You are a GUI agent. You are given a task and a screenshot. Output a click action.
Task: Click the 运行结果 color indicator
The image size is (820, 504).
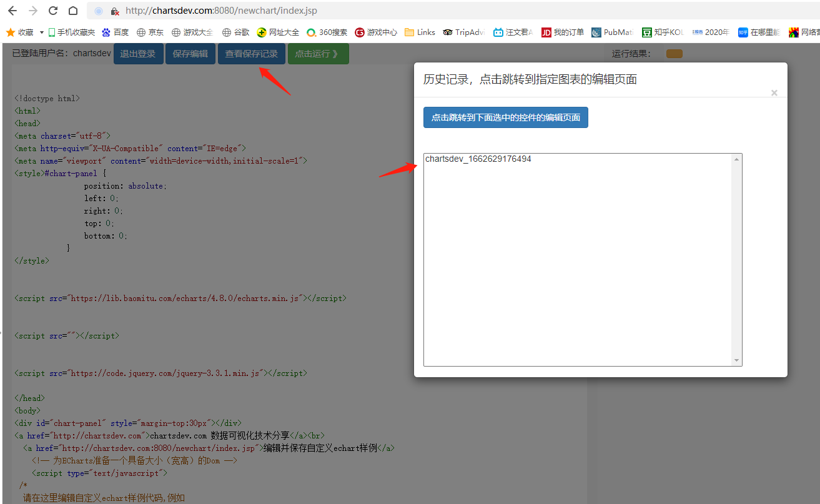point(674,54)
